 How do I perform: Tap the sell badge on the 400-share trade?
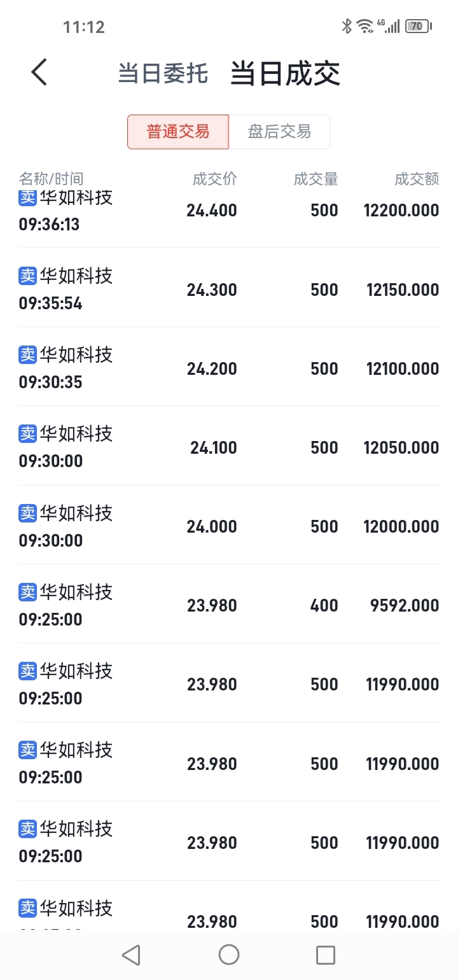tap(28, 592)
